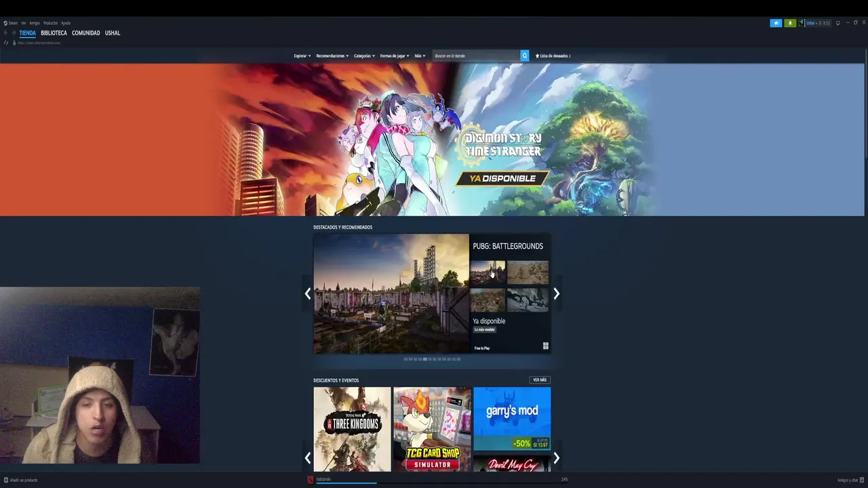This screenshot has width=868, height=488.
Task: Open the Digimon Story Time Stranger banner
Action: pos(432,140)
